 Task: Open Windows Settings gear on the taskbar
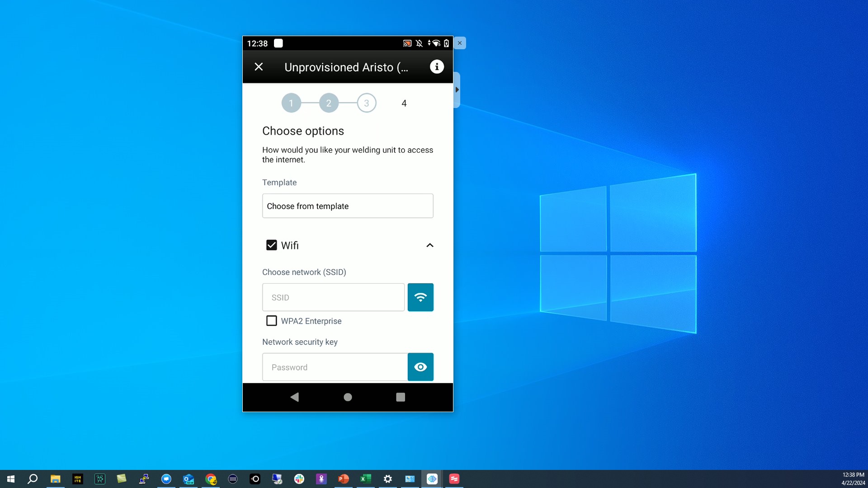click(388, 479)
